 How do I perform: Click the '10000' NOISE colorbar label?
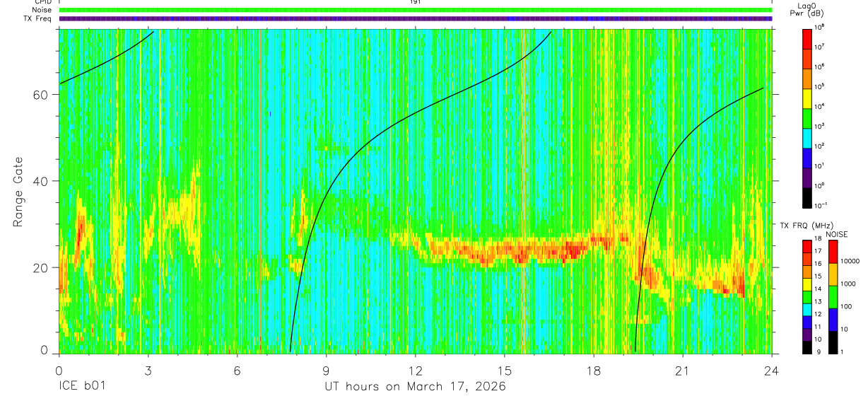[850, 261]
